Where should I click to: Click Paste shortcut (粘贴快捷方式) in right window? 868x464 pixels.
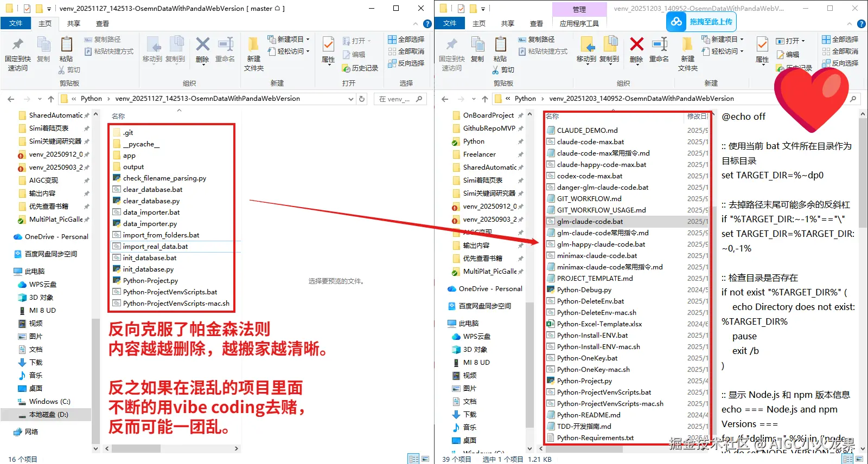(x=542, y=51)
